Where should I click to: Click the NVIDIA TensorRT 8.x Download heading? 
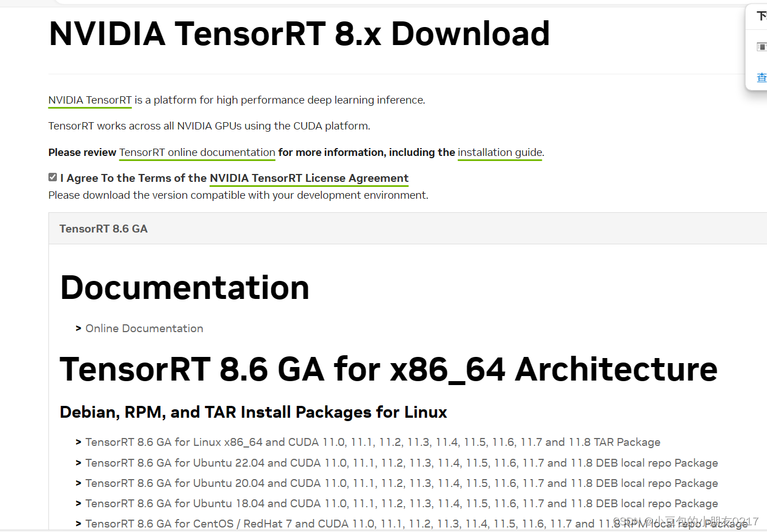coord(299,34)
